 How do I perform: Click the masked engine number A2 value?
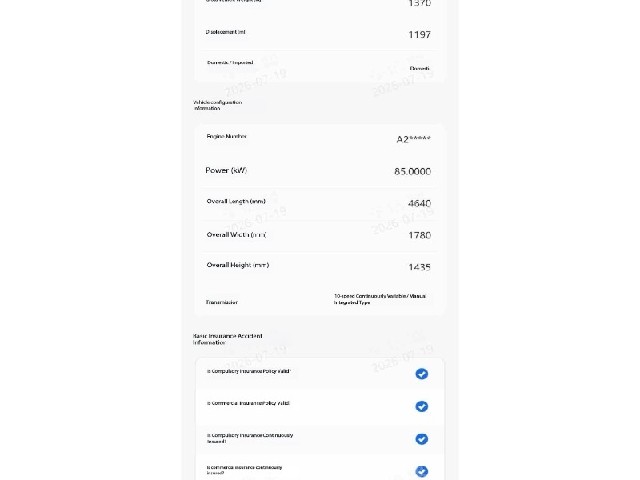tap(413, 139)
